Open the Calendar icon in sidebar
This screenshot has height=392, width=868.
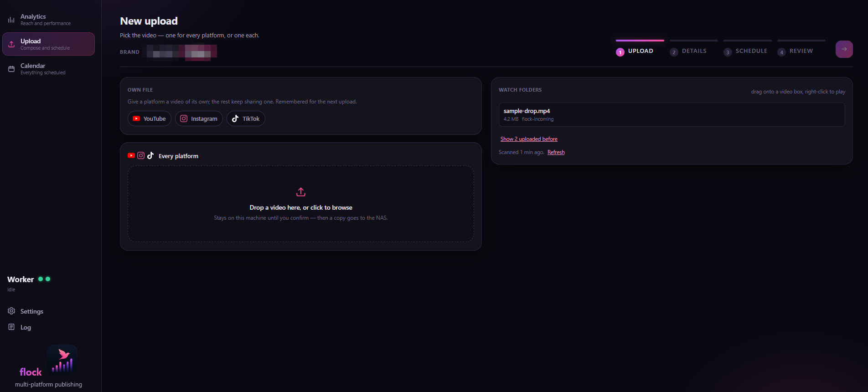(11, 69)
